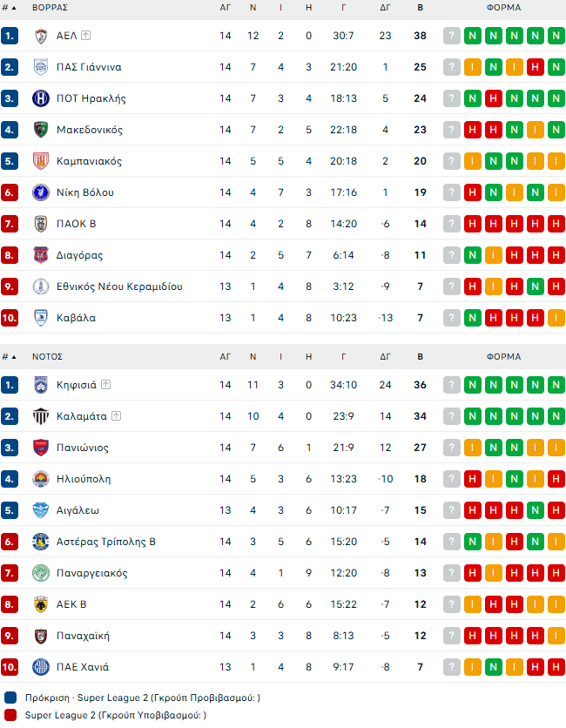Click the ΠΑΟΚ Β team logo

pyautogui.click(x=40, y=224)
